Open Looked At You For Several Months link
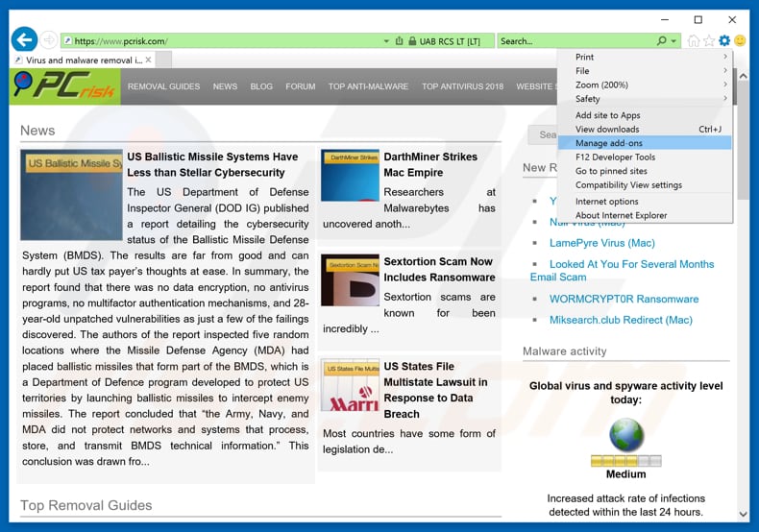 tap(622, 271)
